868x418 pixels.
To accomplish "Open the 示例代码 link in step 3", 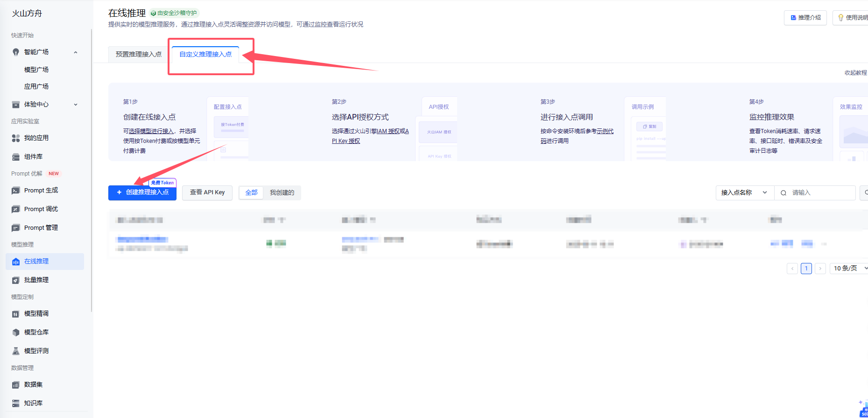I will 577,136.
